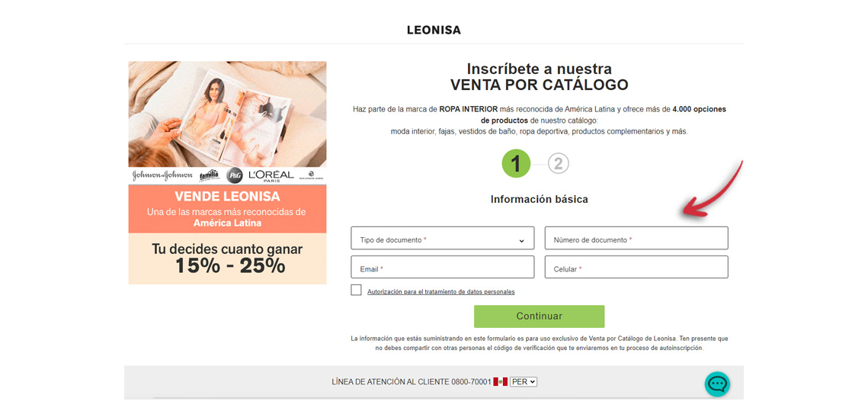This screenshot has height=411, width=868.
Task: Click the Vende Leonisa orange banner
Action: 227,209
